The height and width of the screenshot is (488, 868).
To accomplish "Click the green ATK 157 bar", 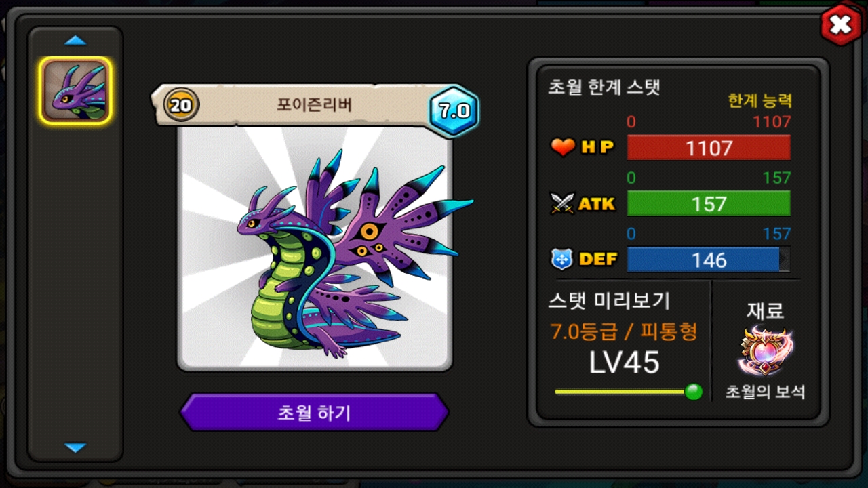I will (709, 203).
